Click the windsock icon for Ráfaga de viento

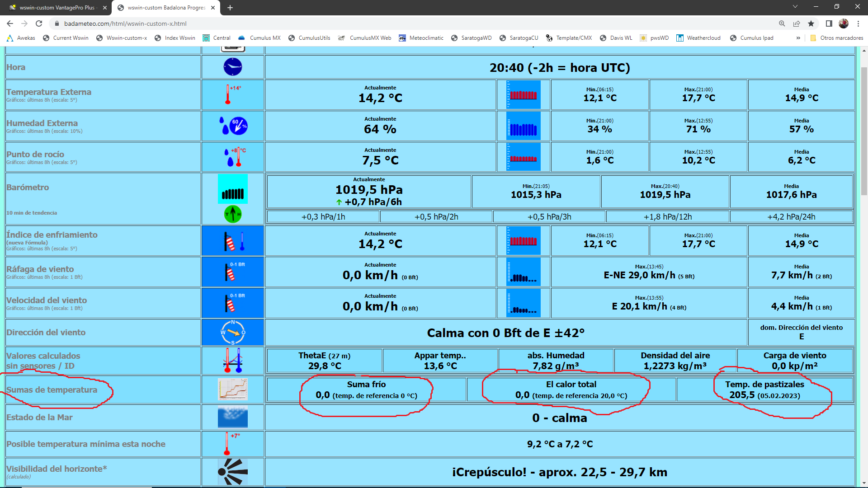(232, 272)
